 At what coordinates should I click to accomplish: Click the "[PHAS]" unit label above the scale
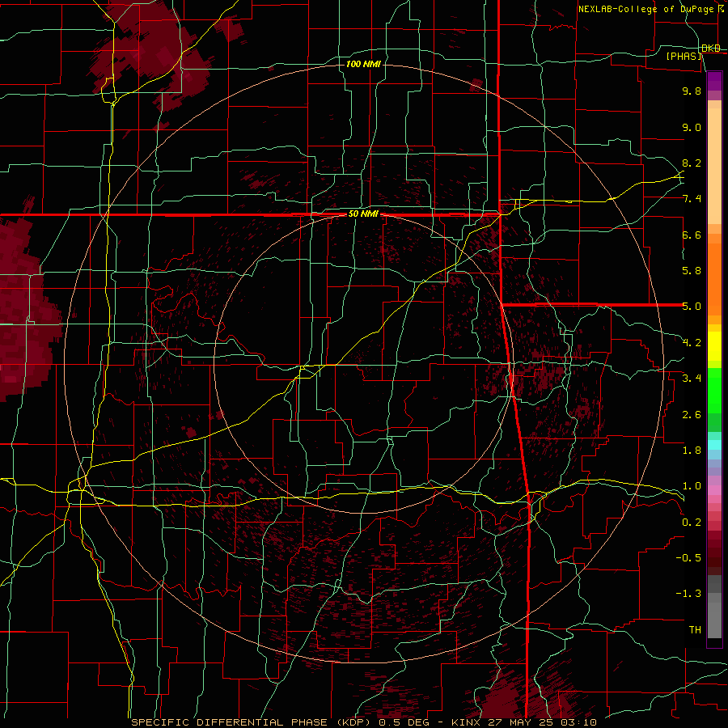(x=684, y=56)
